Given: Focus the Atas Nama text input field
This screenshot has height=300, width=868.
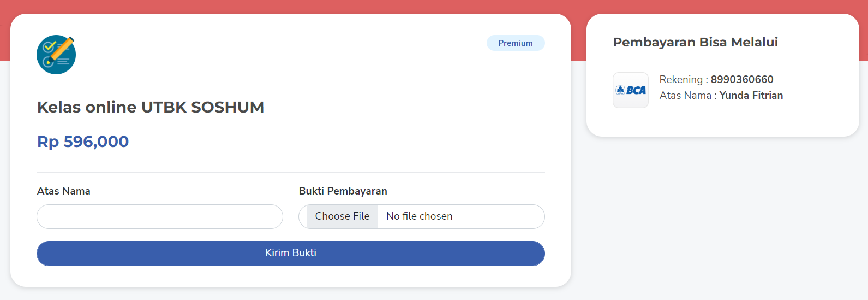Looking at the screenshot, I should coord(160,217).
